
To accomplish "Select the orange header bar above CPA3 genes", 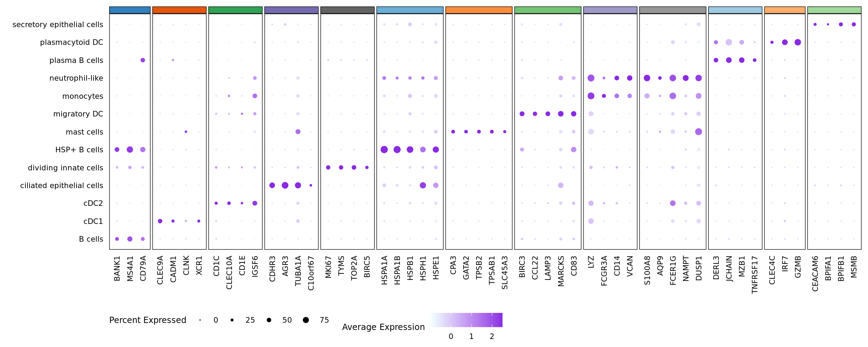I will coord(479,10).
